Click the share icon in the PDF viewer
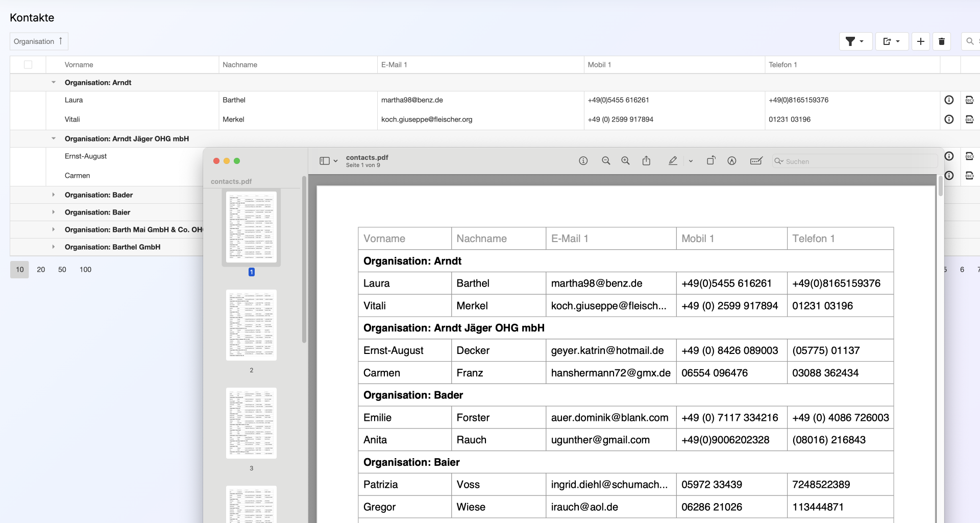This screenshot has width=980, height=523. point(646,161)
